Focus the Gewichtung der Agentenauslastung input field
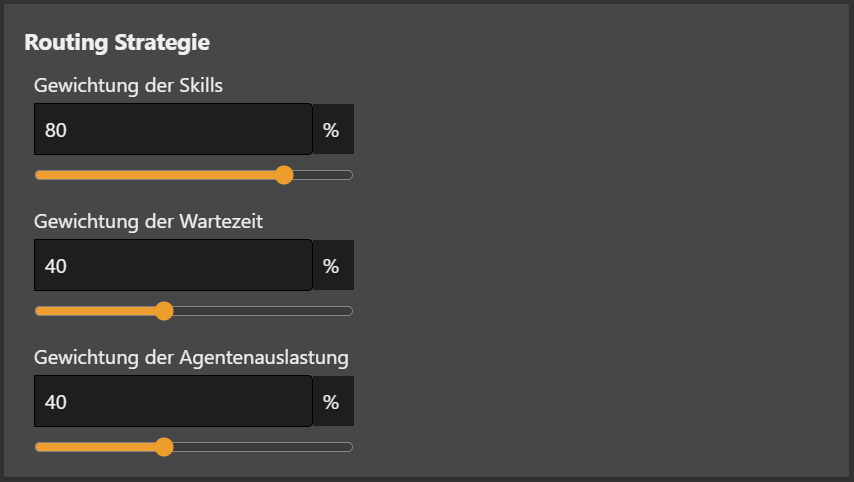 173,402
